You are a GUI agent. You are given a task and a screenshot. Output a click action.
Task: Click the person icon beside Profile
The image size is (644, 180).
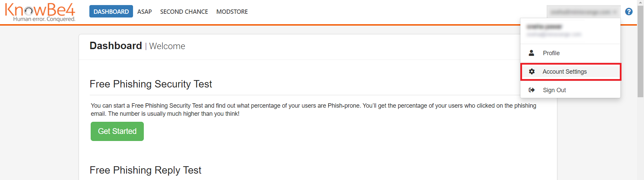(531, 53)
